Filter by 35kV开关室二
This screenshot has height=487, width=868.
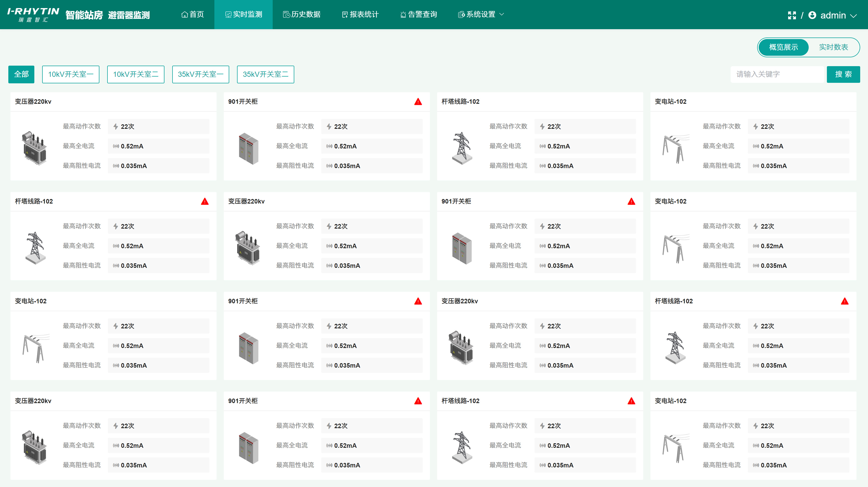click(x=265, y=74)
